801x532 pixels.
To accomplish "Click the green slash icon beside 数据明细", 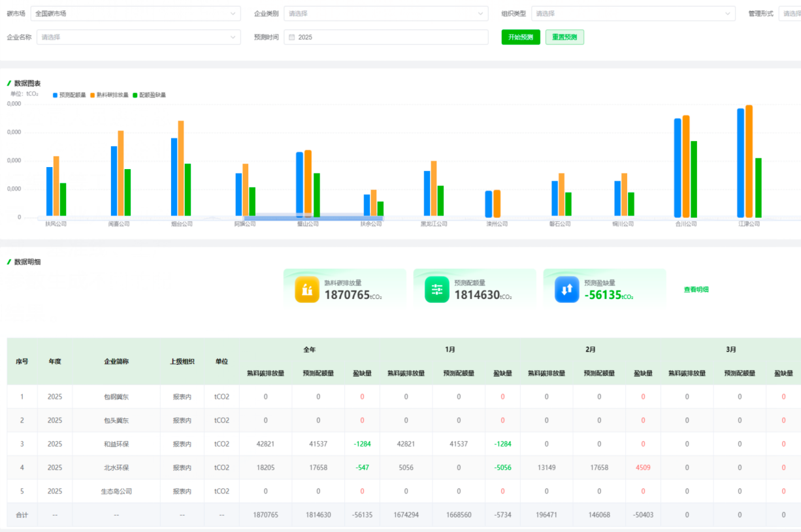I will point(9,262).
